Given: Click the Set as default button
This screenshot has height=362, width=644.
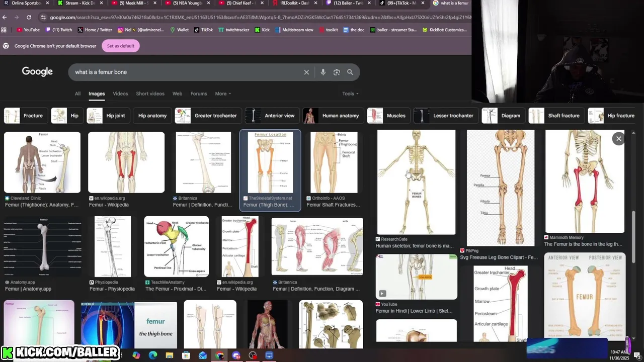Looking at the screenshot, I should click(120, 46).
